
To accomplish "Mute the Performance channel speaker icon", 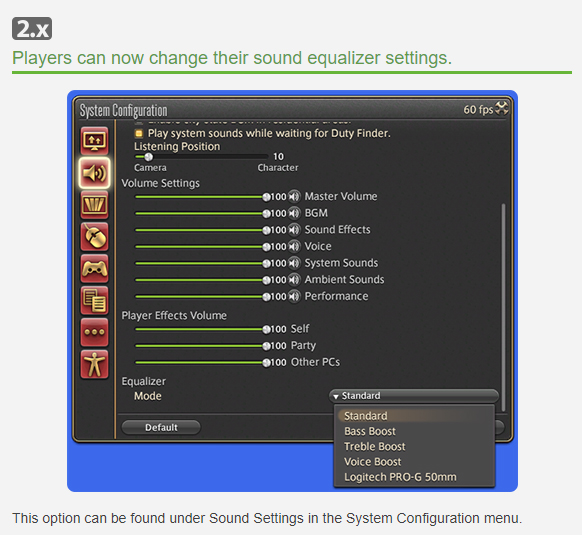I will (294, 296).
